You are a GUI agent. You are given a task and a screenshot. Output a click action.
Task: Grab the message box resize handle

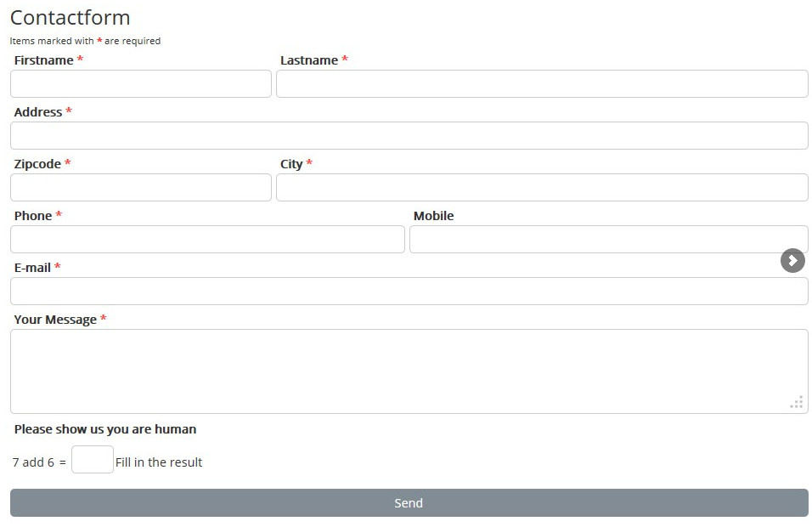797,403
